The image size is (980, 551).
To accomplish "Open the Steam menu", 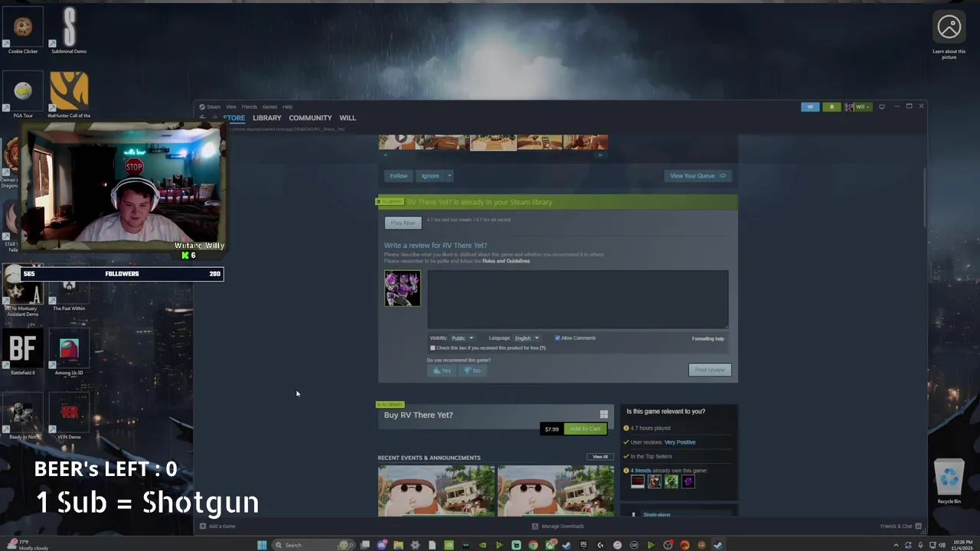I will point(214,106).
